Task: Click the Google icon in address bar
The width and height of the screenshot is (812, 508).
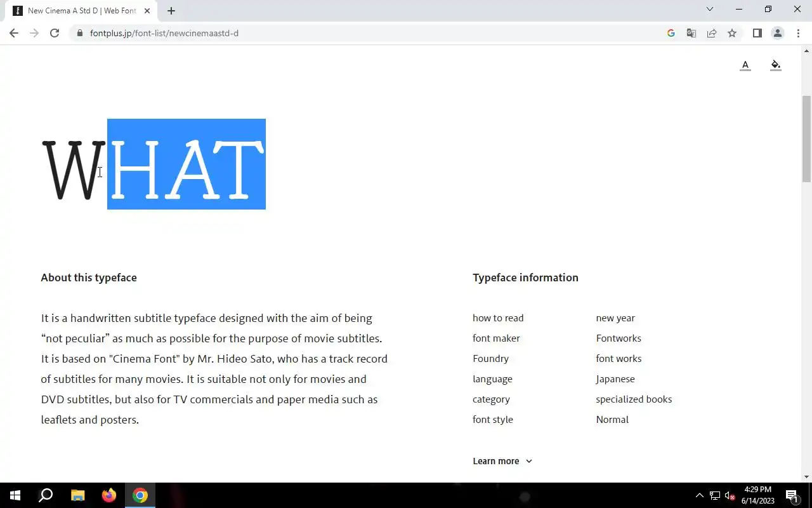Action: [671, 33]
